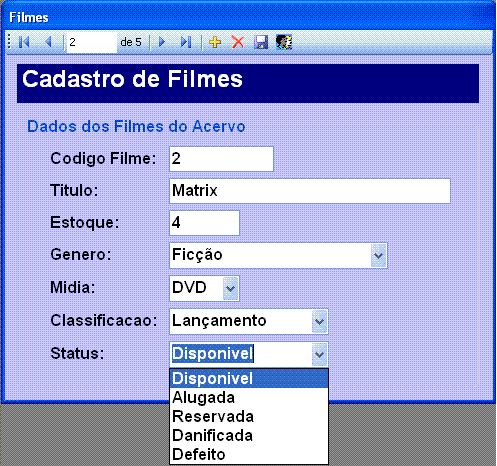Image resolution: width=497 pixels, height=466 pixels.
Task: Click the Estoque quantity field
Action: tap(204, 223)
